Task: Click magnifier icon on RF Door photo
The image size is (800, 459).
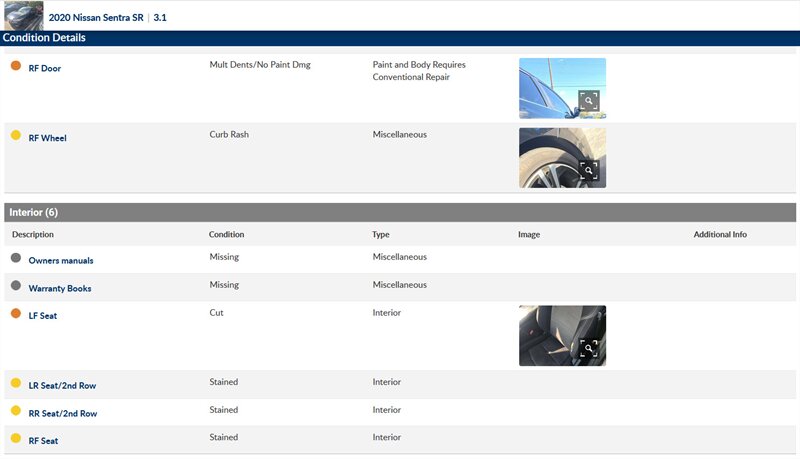Action: tap(589, 100)
